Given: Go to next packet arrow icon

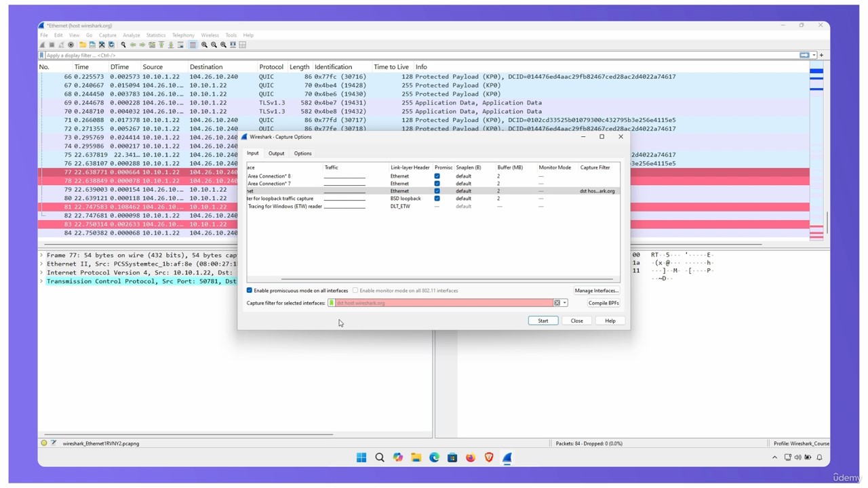Looking at the screenshot, I should point(142,45).
